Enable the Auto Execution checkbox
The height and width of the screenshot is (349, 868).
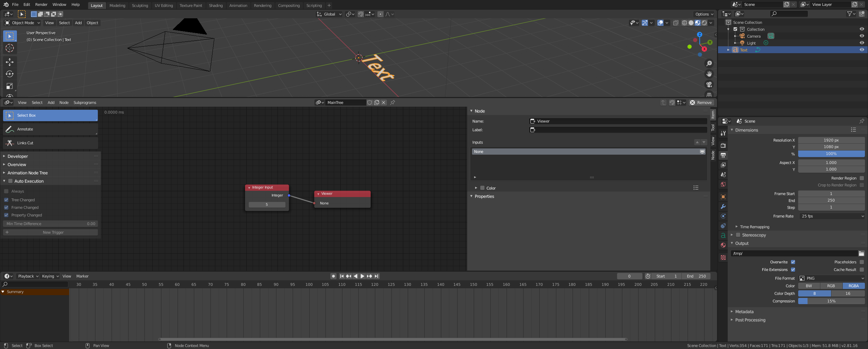tap(10, 181)
